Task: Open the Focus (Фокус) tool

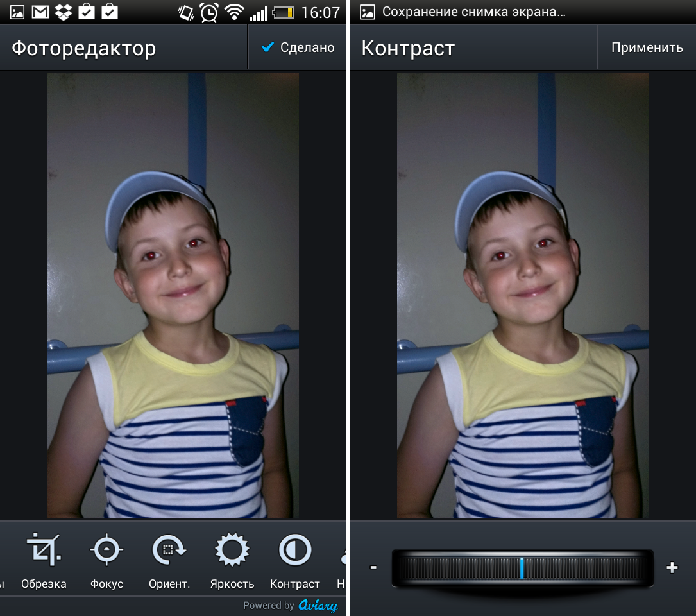Action: point(106,551)
